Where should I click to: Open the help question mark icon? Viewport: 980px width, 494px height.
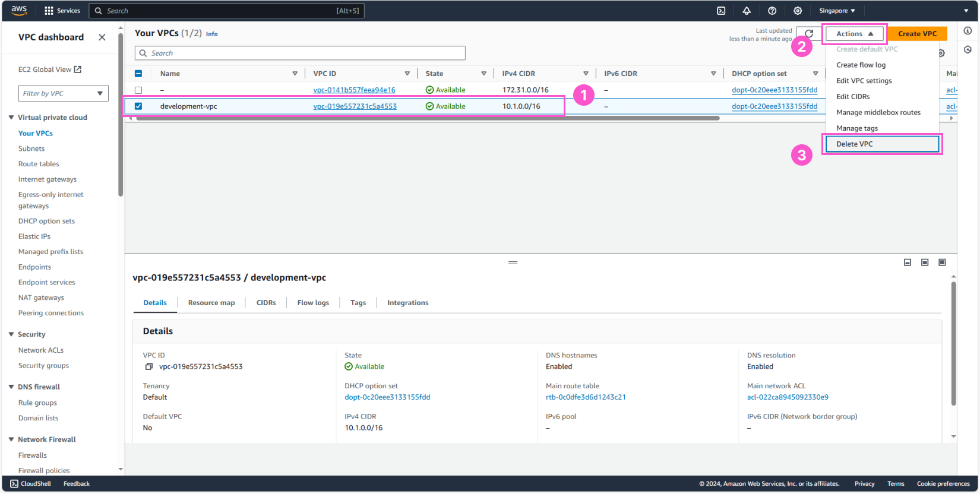click(772, 11)
